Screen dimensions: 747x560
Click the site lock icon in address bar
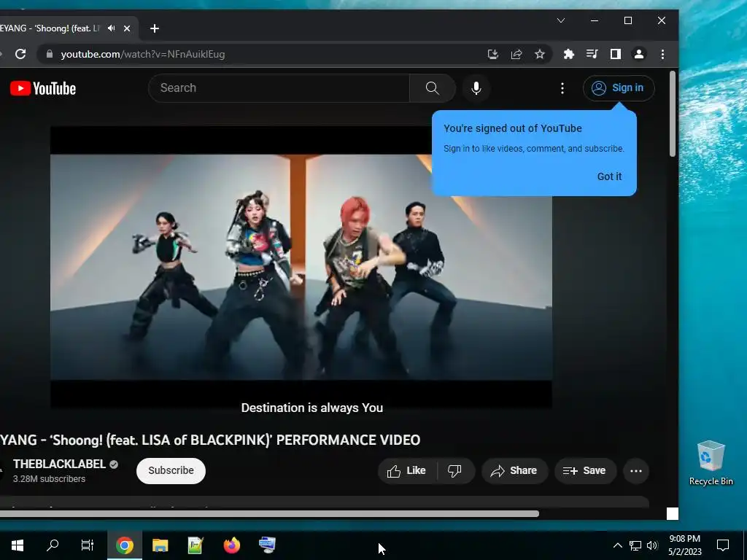pyautogui.click(x=50, y=54)
